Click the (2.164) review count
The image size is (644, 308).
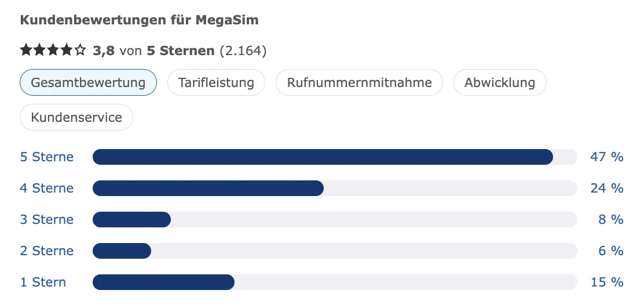tap(243, 50)
